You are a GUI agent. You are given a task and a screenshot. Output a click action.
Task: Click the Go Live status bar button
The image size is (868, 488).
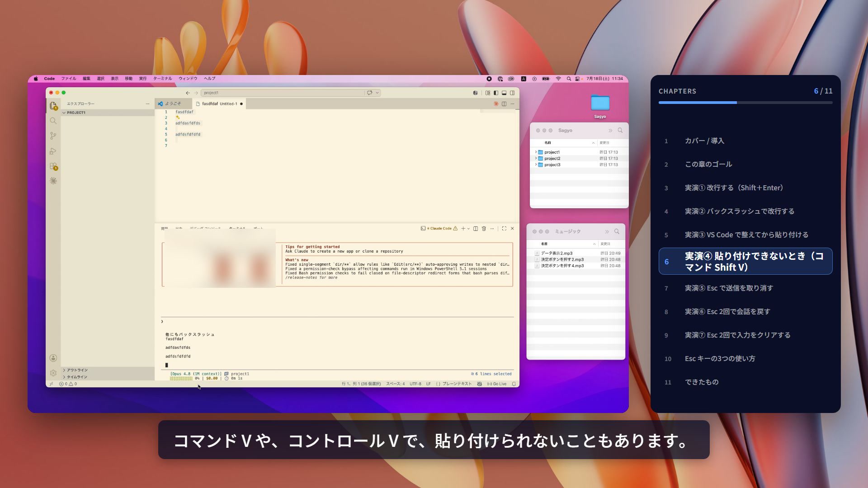coord(497,384)
